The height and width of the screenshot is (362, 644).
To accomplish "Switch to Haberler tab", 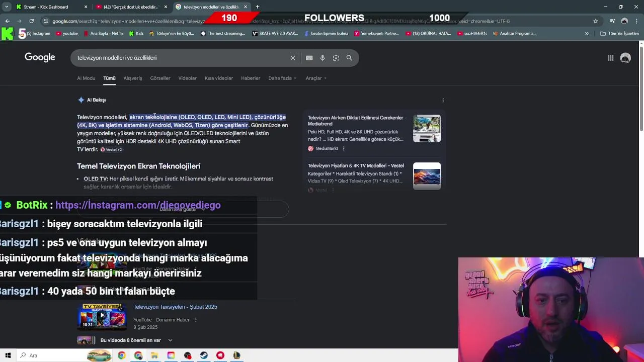I will [251, 78].
